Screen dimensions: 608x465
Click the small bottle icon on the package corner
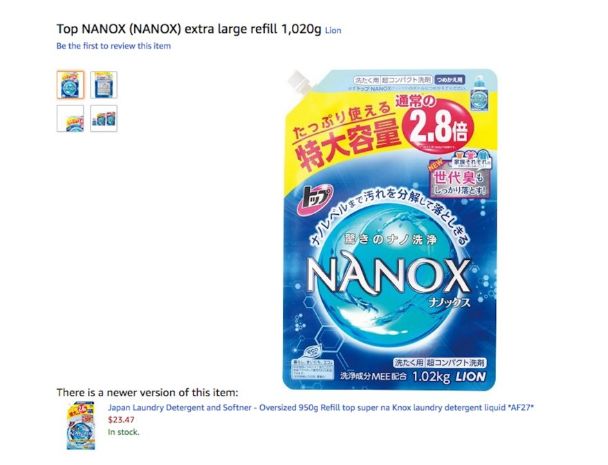478,95
